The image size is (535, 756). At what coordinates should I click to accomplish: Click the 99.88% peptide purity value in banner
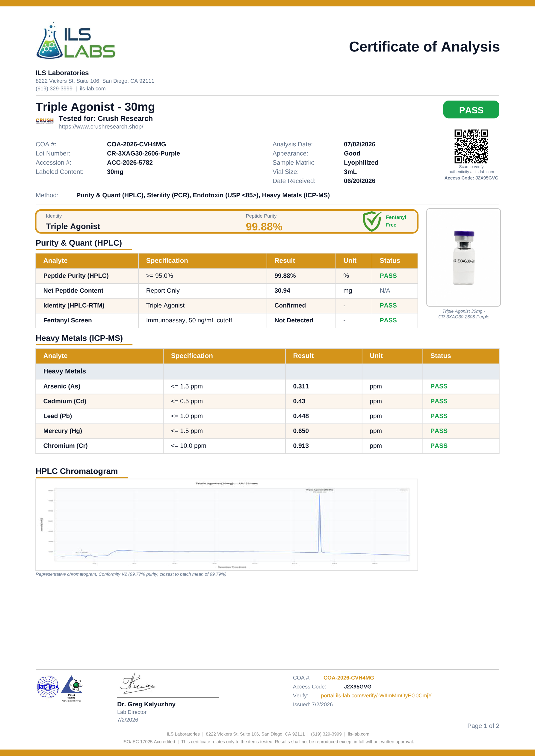tap(264, 227)
